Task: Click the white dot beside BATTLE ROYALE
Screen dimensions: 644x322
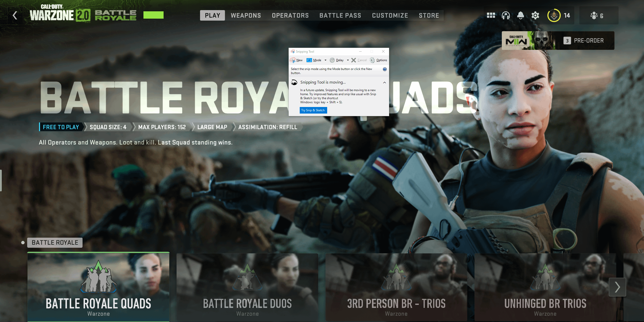Action: [x=23, y=243]
